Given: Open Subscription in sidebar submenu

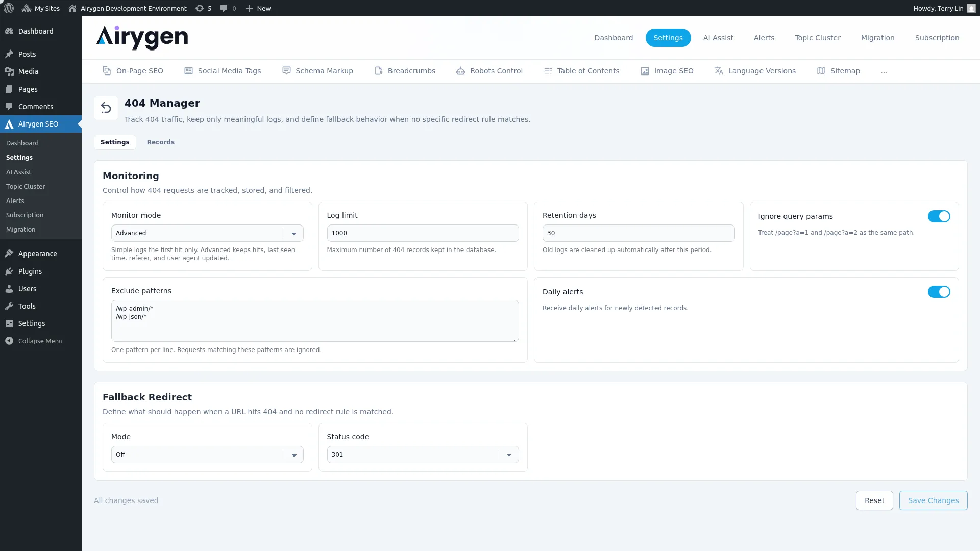Looking at the screenshot, I should pyautogui.click(x=24, y=215).
